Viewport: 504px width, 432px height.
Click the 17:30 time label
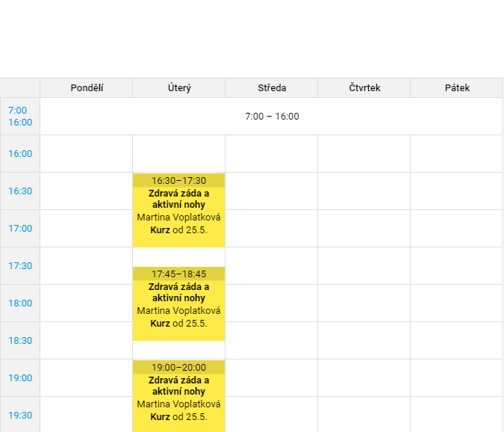(20, 265)
